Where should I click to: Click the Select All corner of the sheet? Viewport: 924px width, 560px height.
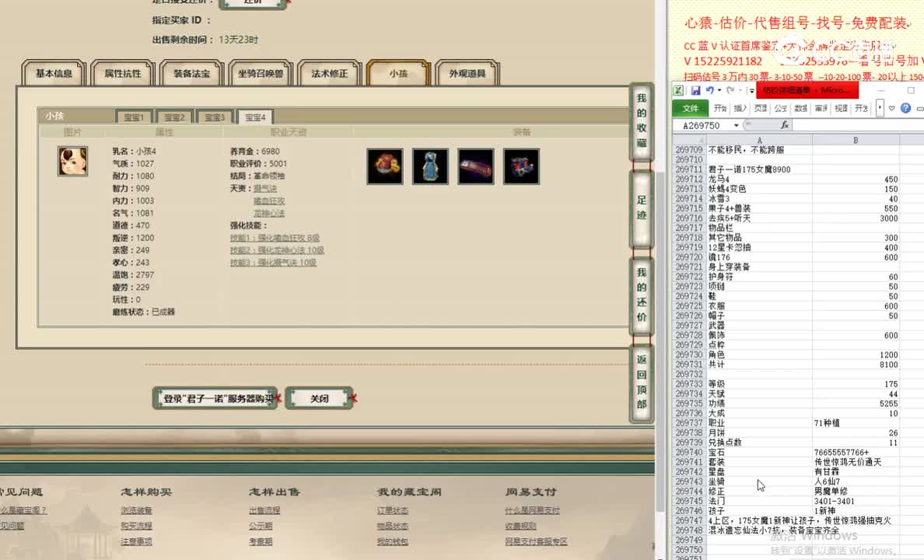(x=689, y=140)
